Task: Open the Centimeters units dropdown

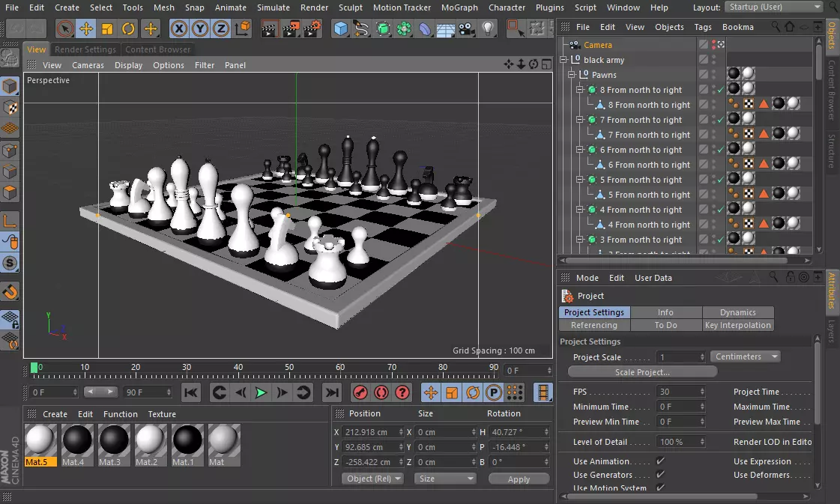Action: 745,356
